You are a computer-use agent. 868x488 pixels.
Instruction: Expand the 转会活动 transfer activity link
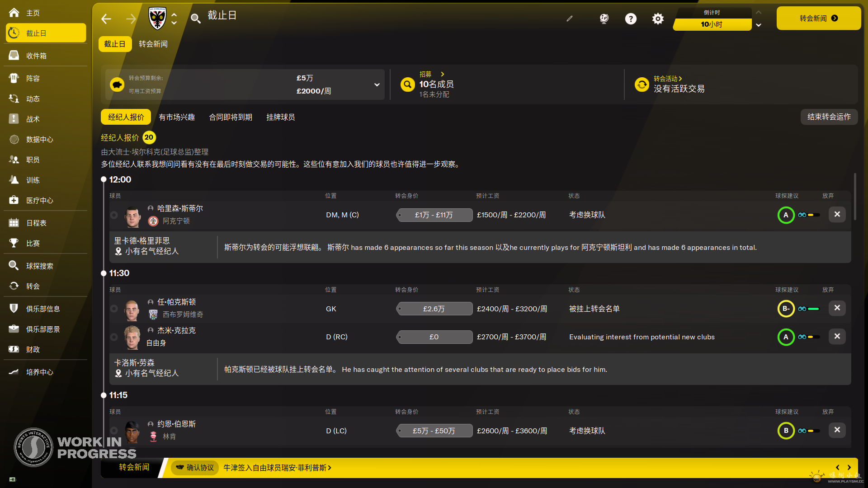pos(668,79)
